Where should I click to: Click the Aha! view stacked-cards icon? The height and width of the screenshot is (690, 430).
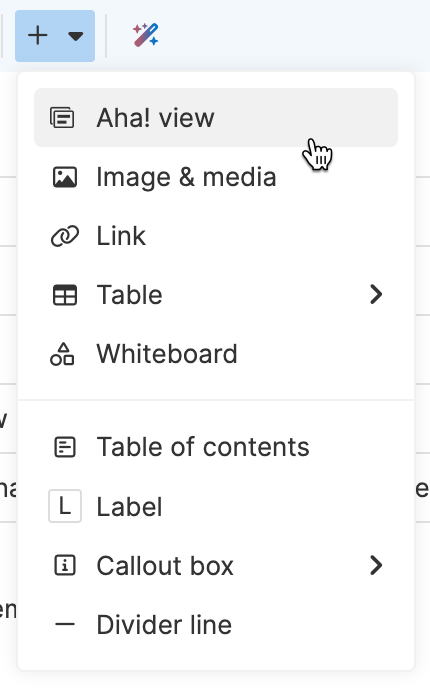coord(62,117)
